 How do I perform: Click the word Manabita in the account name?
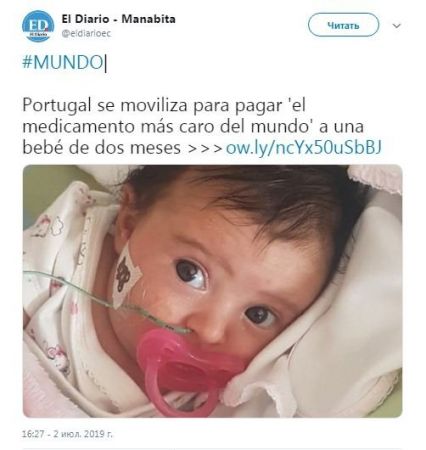coord(148,19)
